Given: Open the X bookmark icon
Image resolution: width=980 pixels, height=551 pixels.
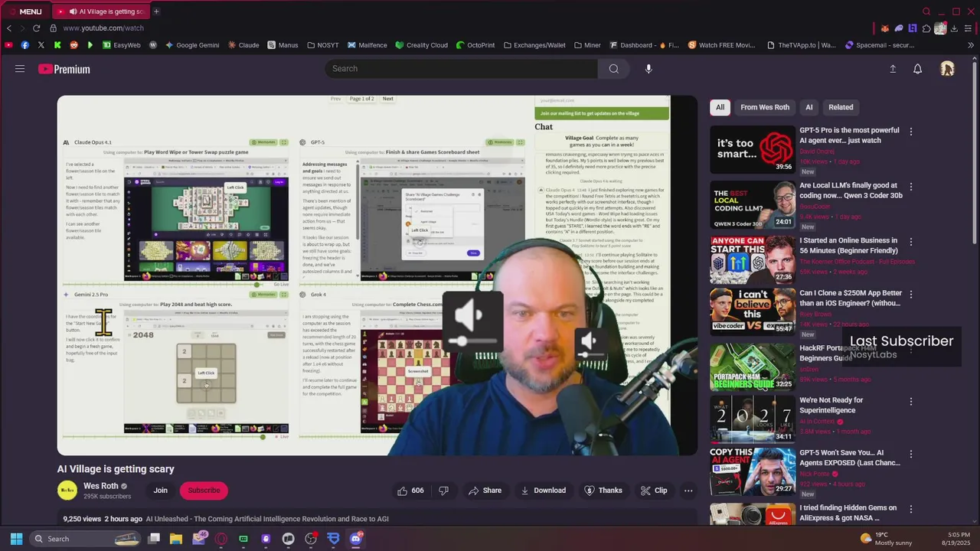Looking at the screenshot, I should 41,45.
